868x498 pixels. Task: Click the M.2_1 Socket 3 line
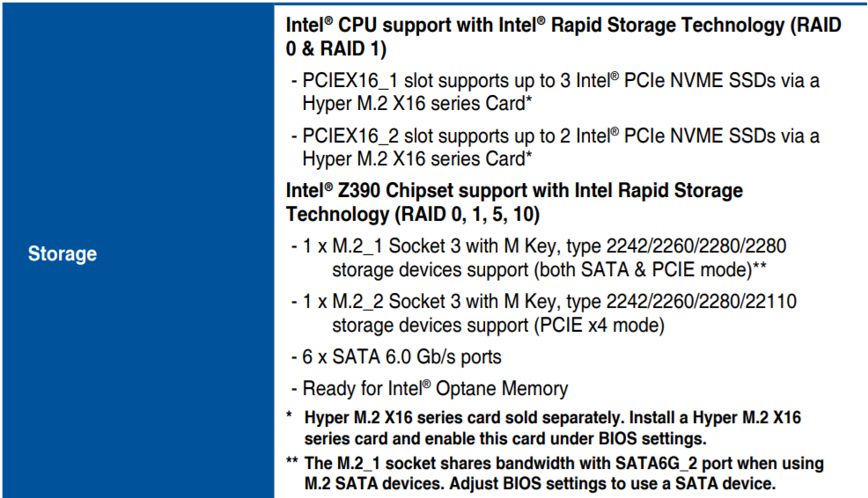tap(539, 258)
